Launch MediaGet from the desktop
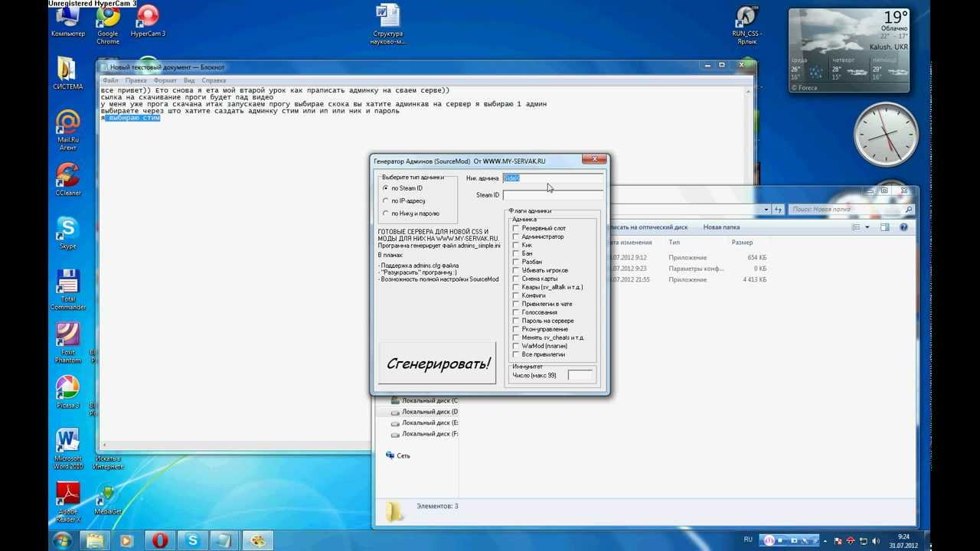Screen dimensions: 980x551 pos(108,499)
